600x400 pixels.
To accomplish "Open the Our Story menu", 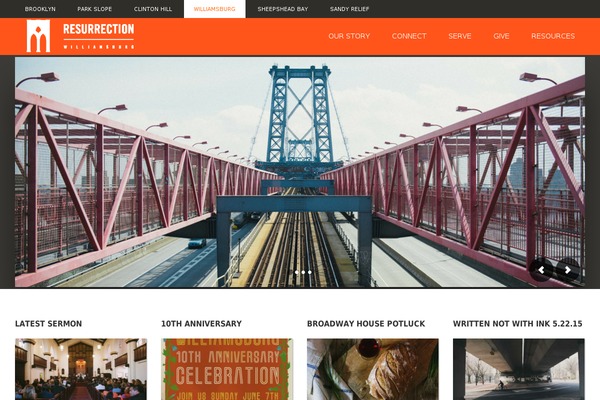I will click(x=349, y=36).
